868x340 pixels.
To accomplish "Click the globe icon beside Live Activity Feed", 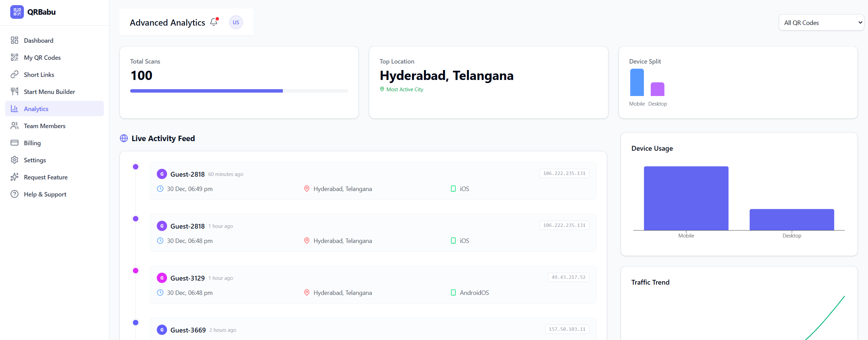I will point(124,138).
